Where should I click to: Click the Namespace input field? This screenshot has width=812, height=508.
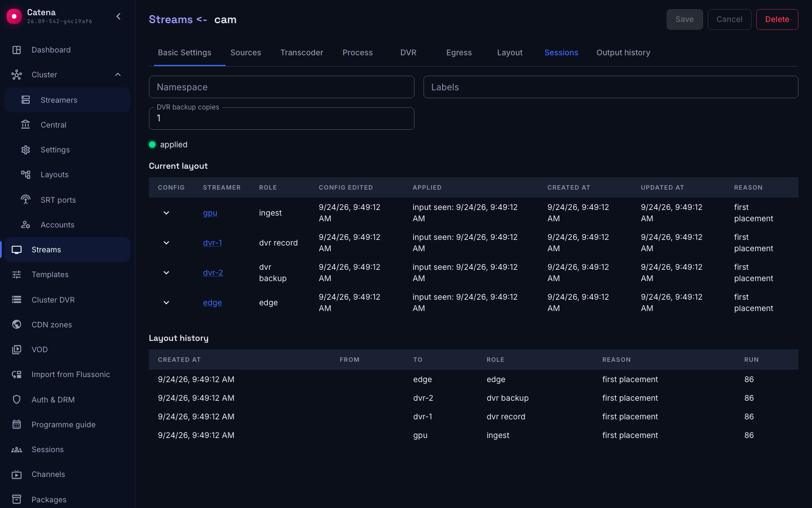pyautogui.click(x=281, y=87)
